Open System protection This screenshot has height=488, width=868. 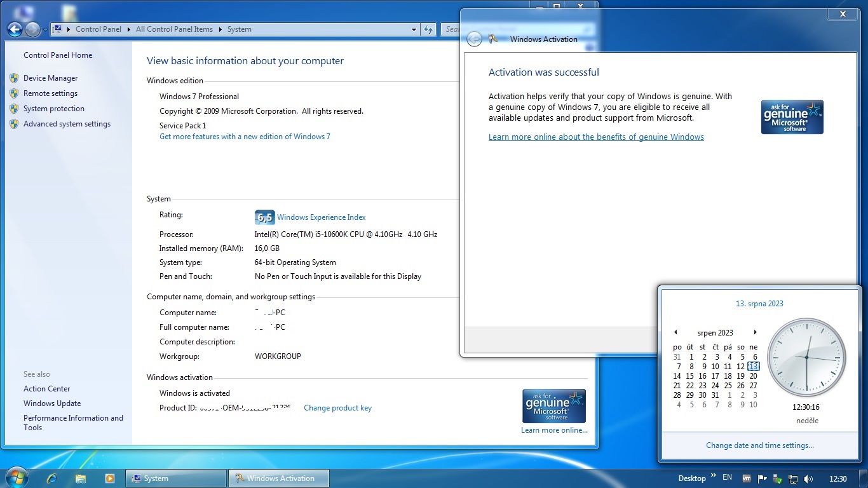click(54, 109)
